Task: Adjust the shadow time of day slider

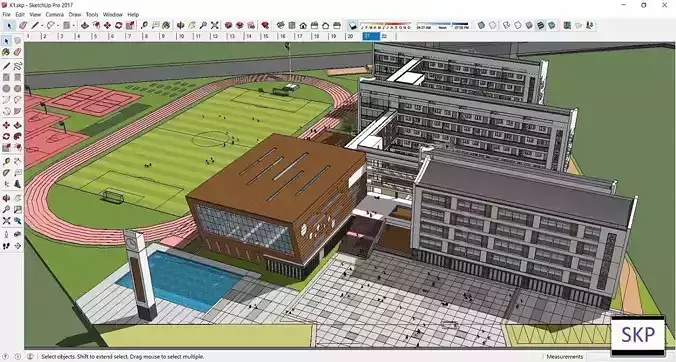Action: (443, 25)
